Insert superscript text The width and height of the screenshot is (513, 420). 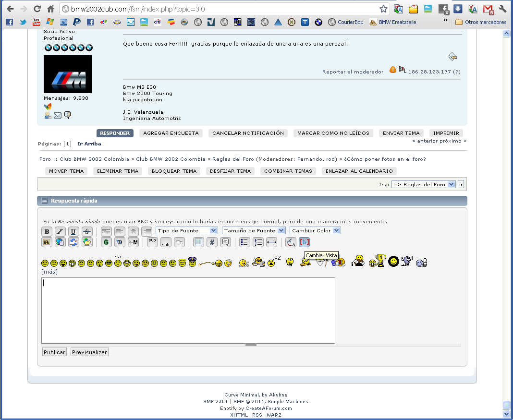pos(152,242)
